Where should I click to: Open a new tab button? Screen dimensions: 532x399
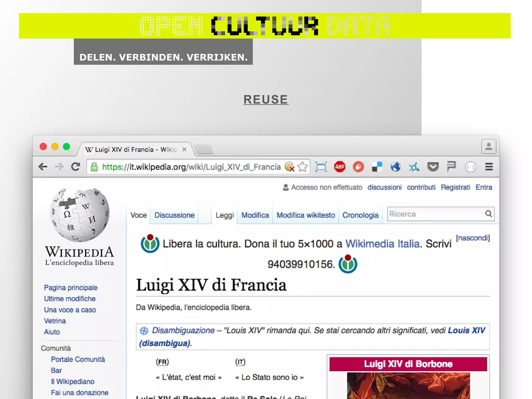(x=204, y=150)
